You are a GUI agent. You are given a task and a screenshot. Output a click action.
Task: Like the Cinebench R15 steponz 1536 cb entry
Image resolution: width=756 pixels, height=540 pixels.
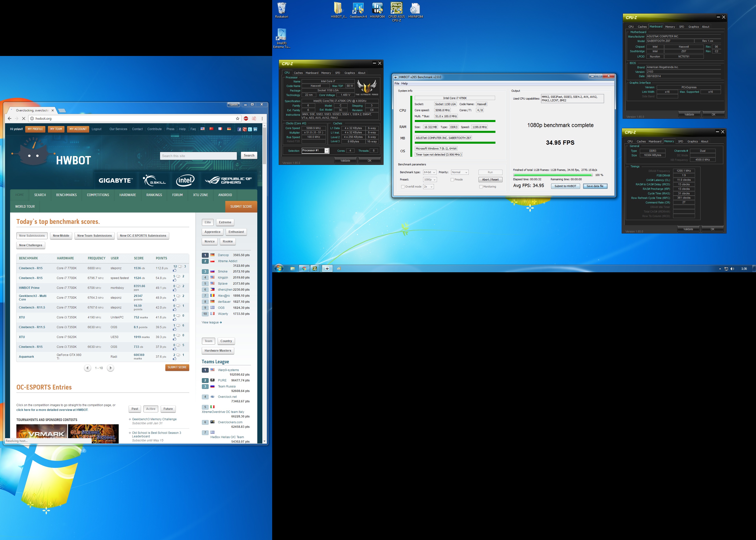[x=175, y=270]
